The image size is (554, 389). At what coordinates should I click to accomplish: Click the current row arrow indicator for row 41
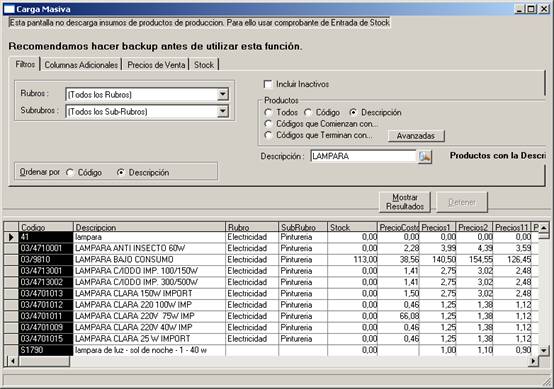11,237
